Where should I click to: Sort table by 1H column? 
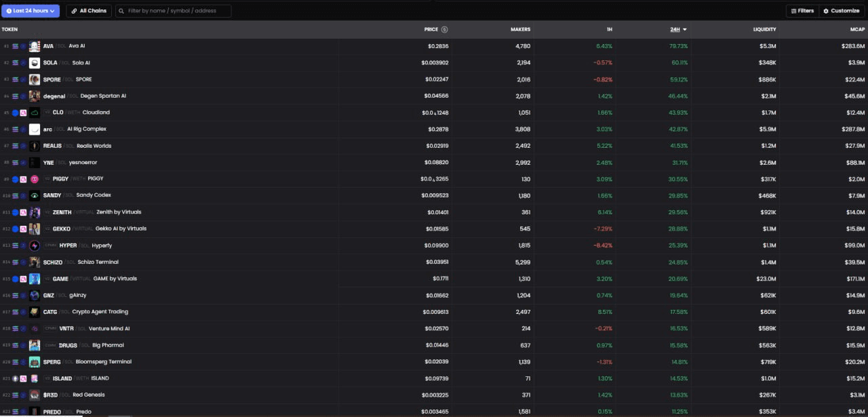(609, 30)
